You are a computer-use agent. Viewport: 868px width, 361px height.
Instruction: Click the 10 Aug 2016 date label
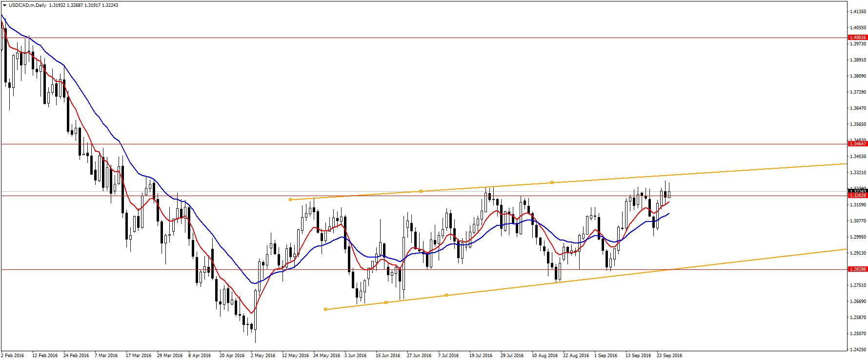pyautogui.click(x=545, y=356)
